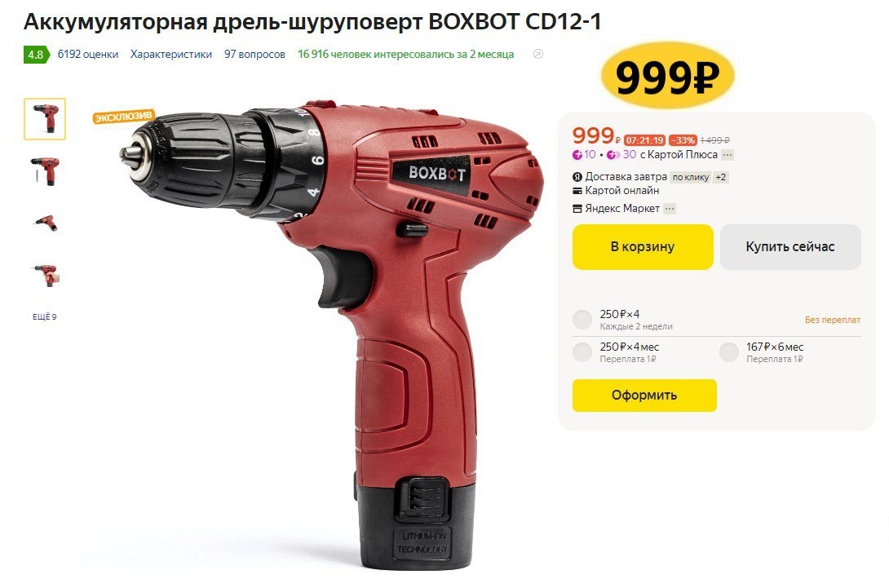Click the store icon beside Яндекс Маркет
The width and height of the screenshot is (889, 588).
[577, 209]
